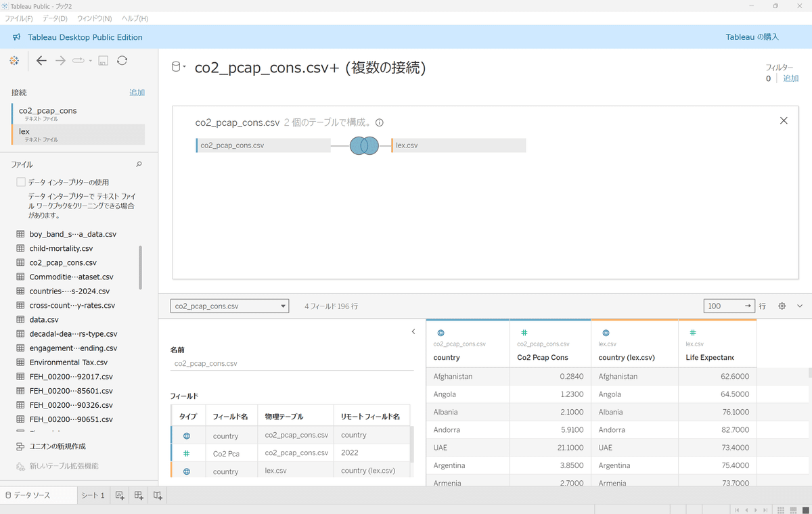Select the lex connection
The height and width of the screenshot is (514, 812).
(78, 135)
